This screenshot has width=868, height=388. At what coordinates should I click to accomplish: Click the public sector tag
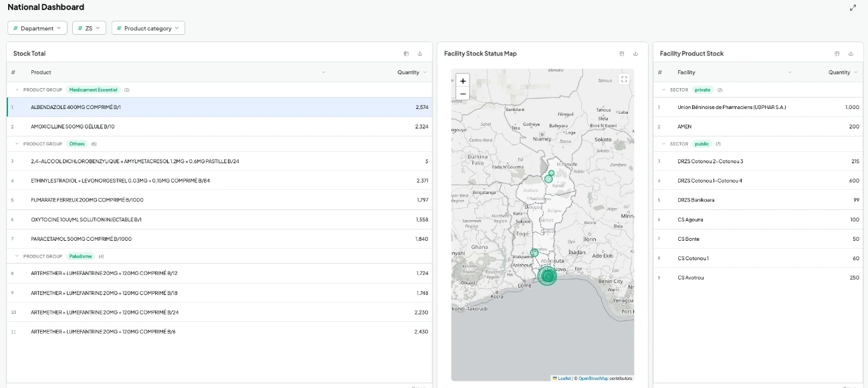pos(701,144)
